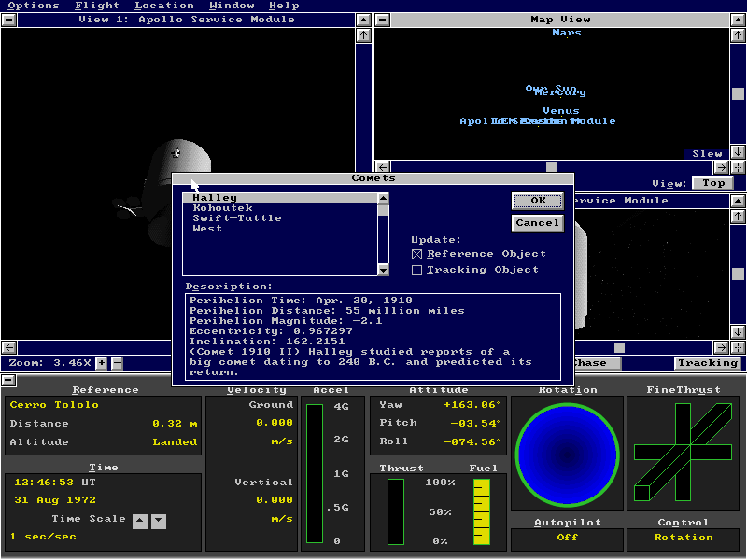The width and height of the screenshot is (747, 560).
Task: Click the 31 Aug 1972 date readout
Action: (55, 500)
